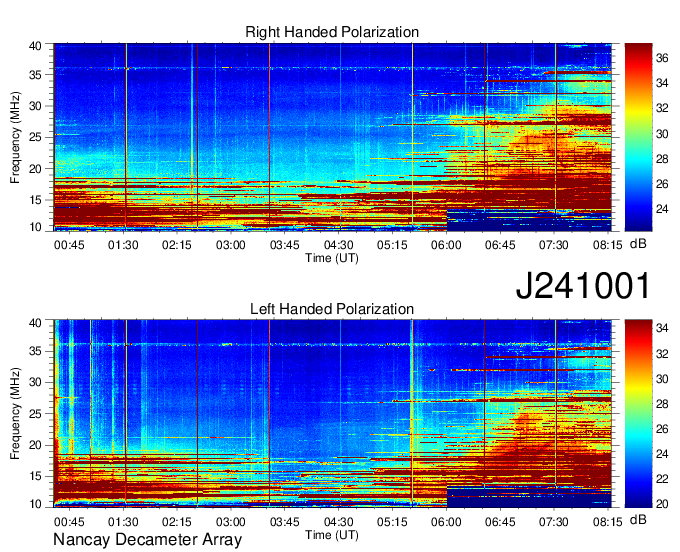Click the 28 tick on the Left Handed color bar
The image size is (680, 552).
pyautogui.click(x=662, y=404)
